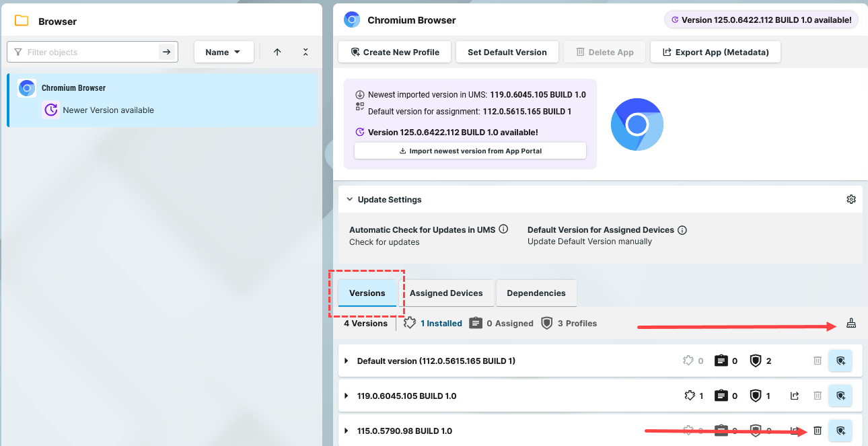Viewport: 868px width, 446px height.
Task: Expand the Default version row
Action: [x=347, y=361]
